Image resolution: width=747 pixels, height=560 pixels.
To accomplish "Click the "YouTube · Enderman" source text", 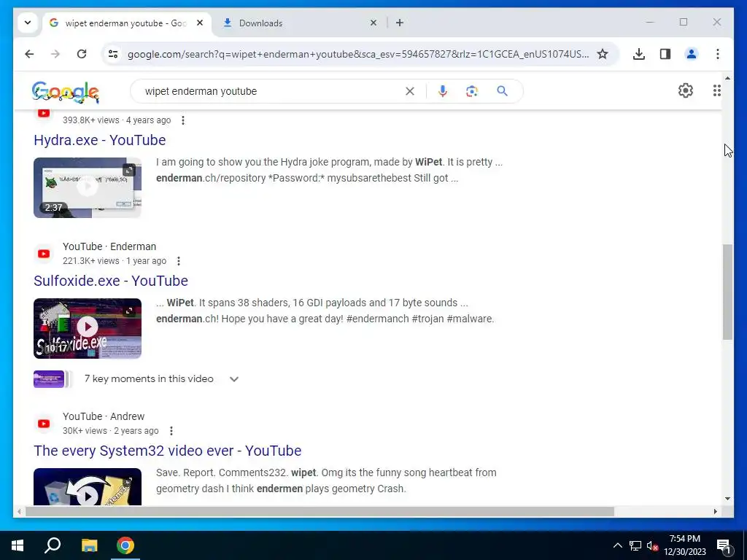I will point(109,246).
